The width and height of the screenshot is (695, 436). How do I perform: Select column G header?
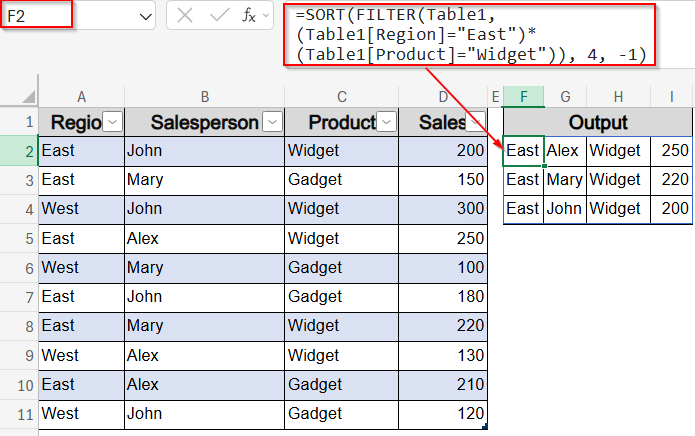[x=565, y=96]
